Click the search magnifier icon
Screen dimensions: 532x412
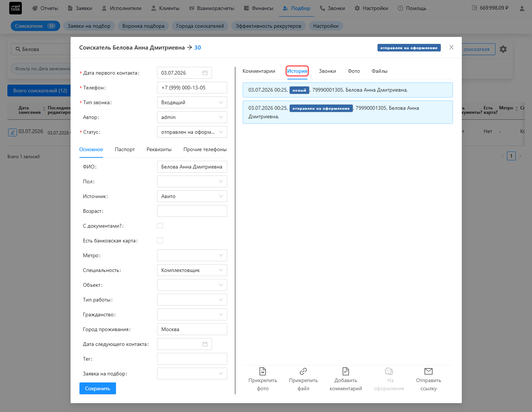[18, 49]
